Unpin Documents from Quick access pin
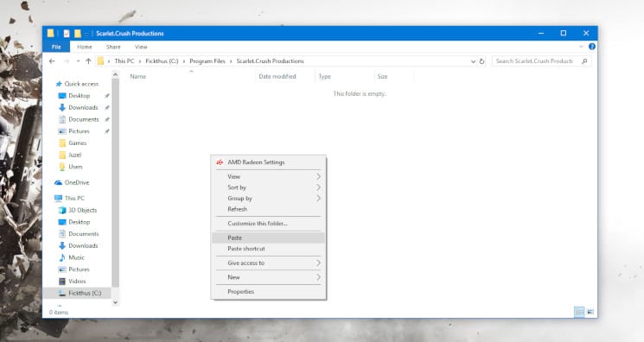 click(x=107, y=119)
